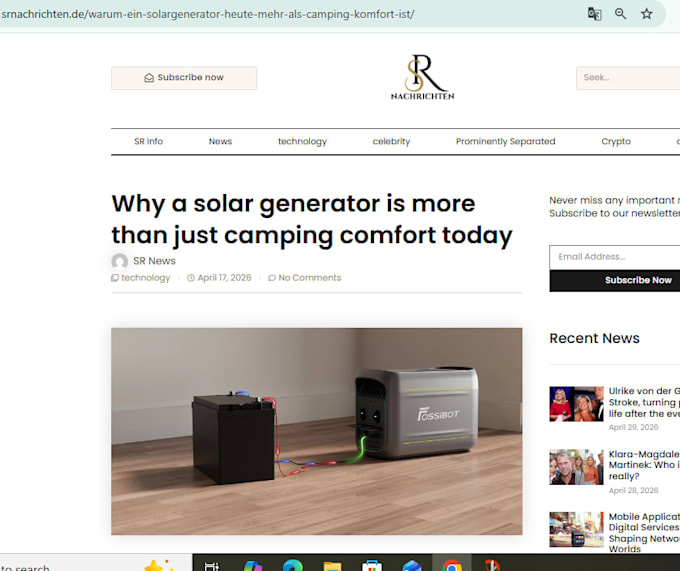Click the Subscribe now button at top
The image size is (680, 571).
184,78
